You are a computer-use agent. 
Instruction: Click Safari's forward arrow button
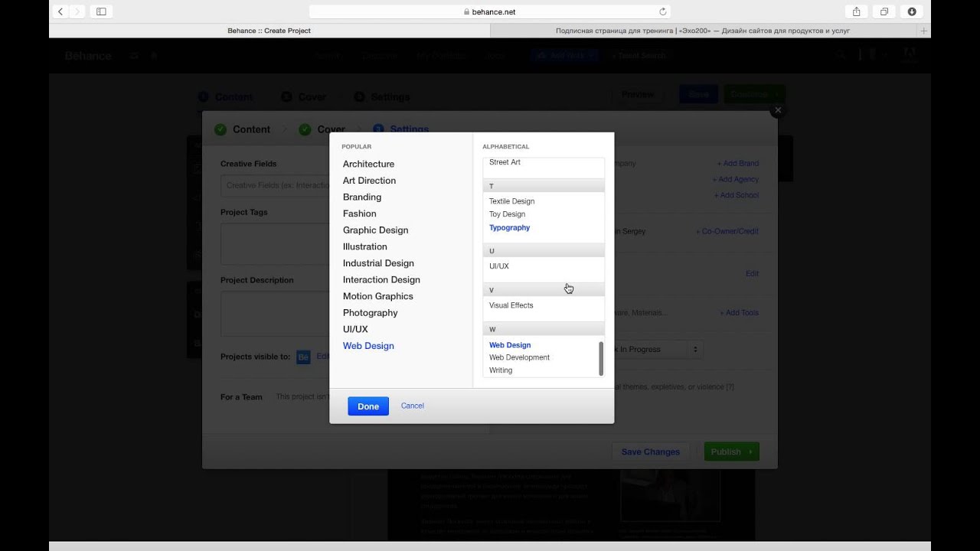[77, 11]
